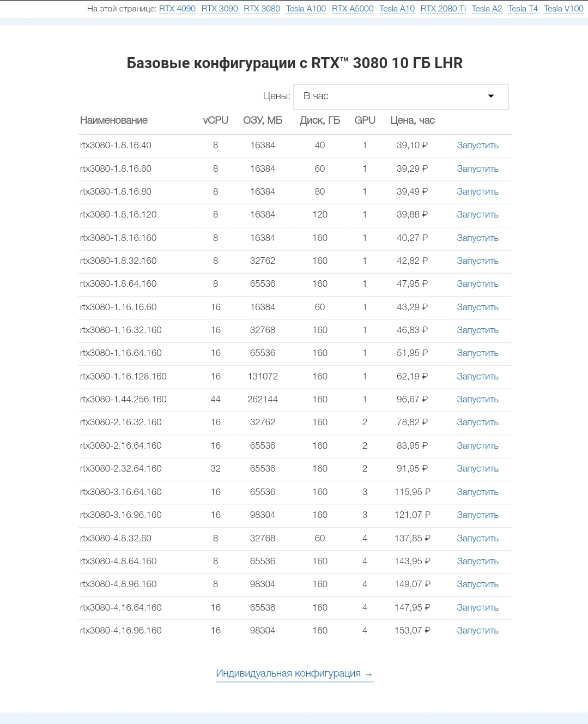Select the RTX 2080 Ti anchor
The width and height of the screenshot is (588, 724).
coord(443,9)
